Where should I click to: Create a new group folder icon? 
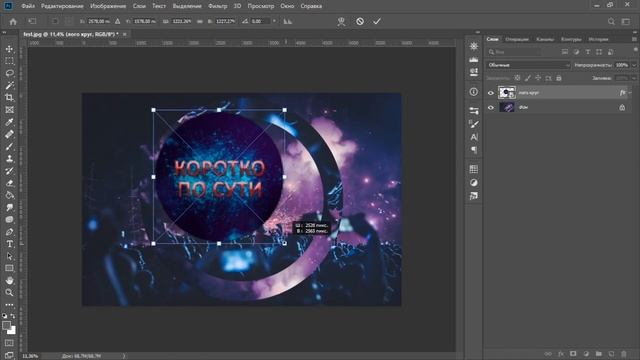(598, 353)
